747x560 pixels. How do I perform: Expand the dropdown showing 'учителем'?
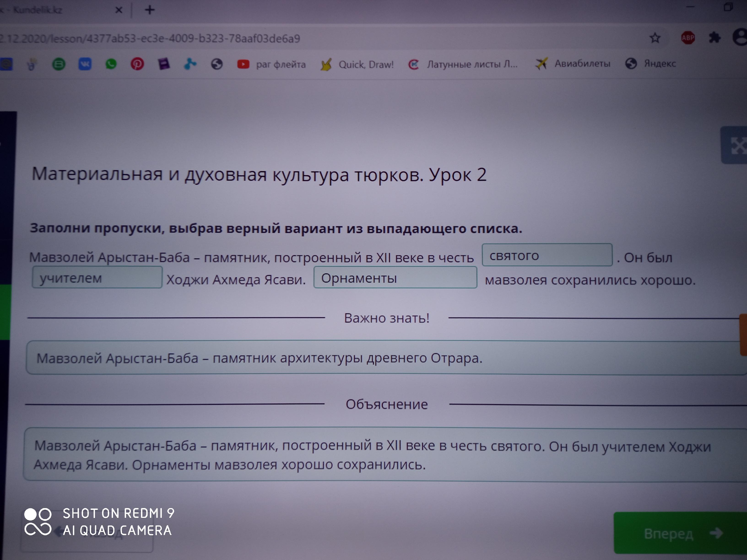[x=97, y=277]
